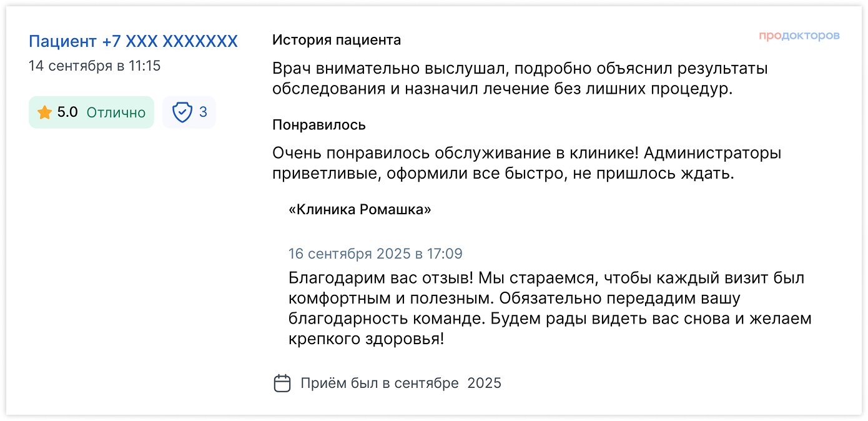Click the Приём был в сентябре 2025 text

pos(402,382)
